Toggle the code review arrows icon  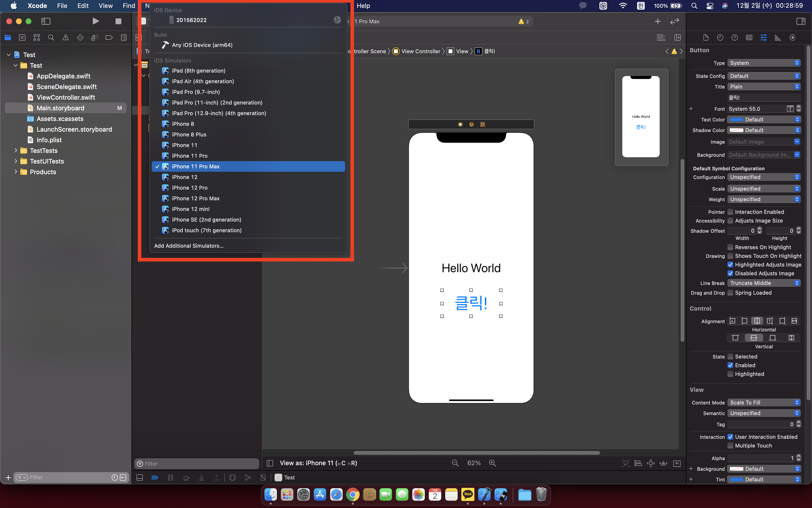point(674,21)
